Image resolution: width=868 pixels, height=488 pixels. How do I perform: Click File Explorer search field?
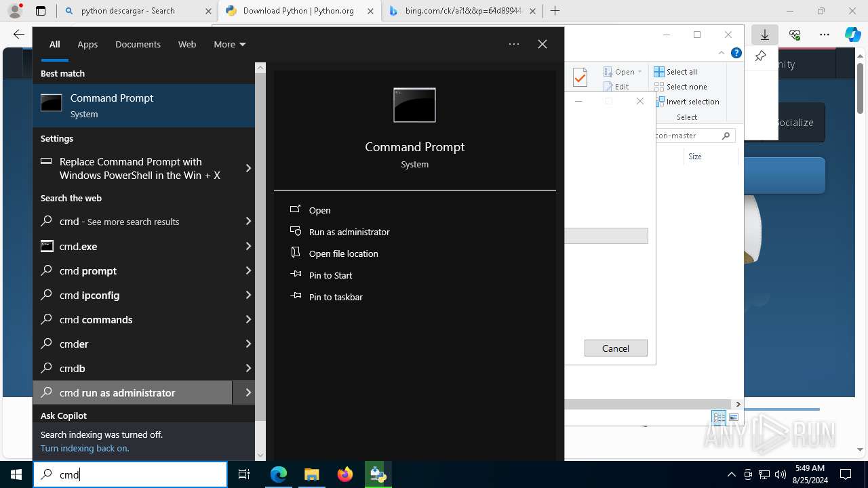click(x=695, y=136)
